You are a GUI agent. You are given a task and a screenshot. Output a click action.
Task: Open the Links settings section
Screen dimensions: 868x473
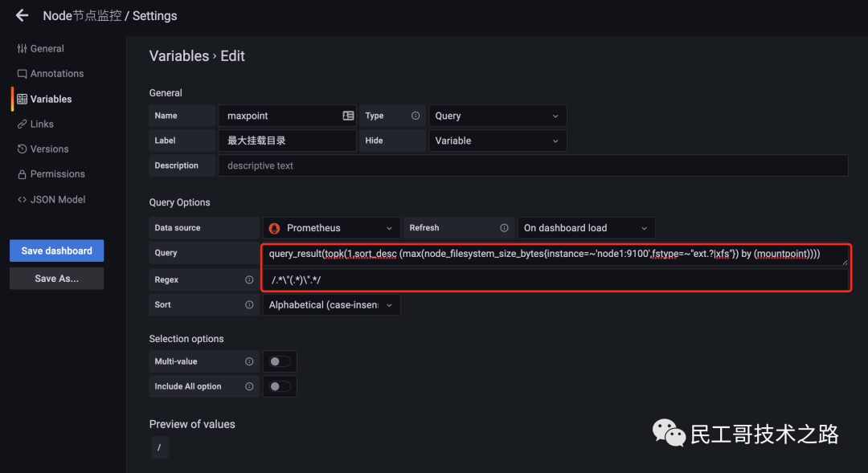coord(43,124)
